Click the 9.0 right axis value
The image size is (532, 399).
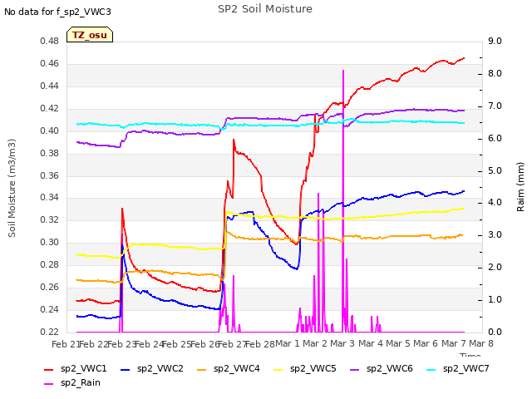pos(495,42)
